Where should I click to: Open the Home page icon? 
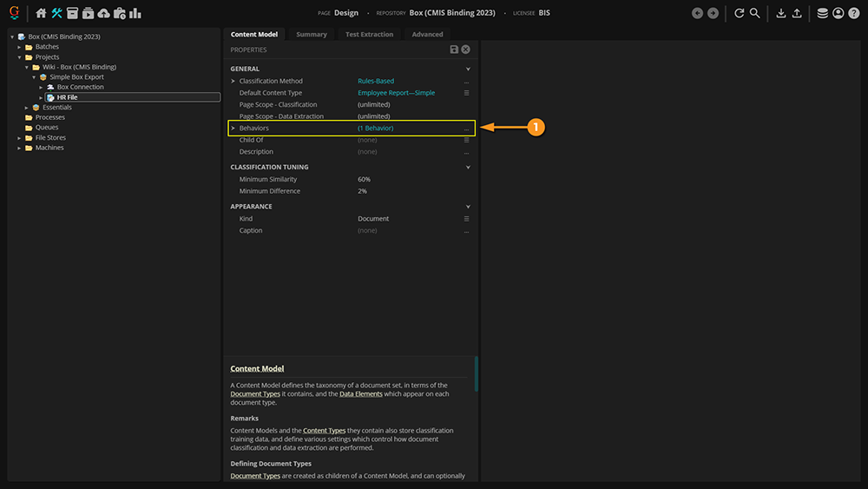(41, 13)
